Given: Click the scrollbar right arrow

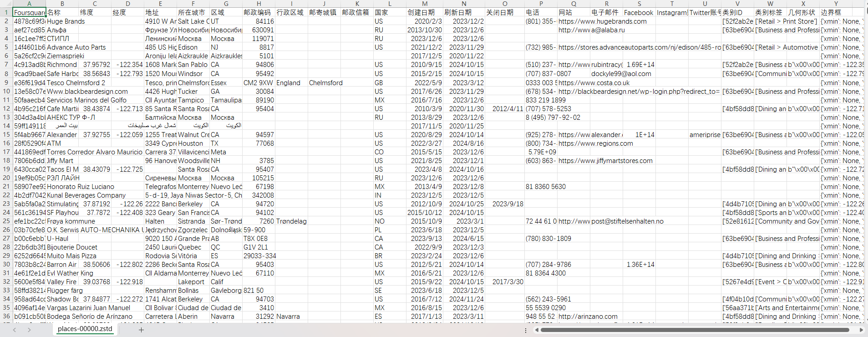Looking at the screenshot, I should pyautogui.click(x=861, y=330).
